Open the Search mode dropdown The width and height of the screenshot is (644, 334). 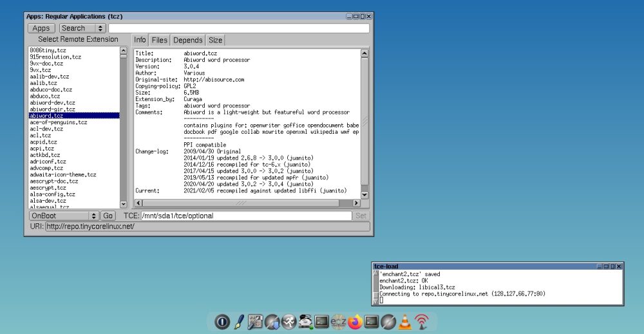(82, 28)
